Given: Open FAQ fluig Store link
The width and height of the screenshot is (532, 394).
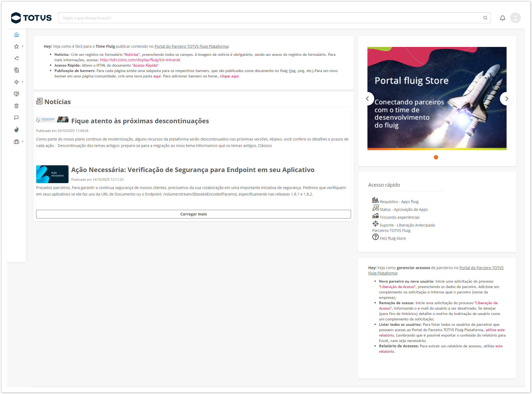Looking at the screenshot, I should (x=393, y=238).
